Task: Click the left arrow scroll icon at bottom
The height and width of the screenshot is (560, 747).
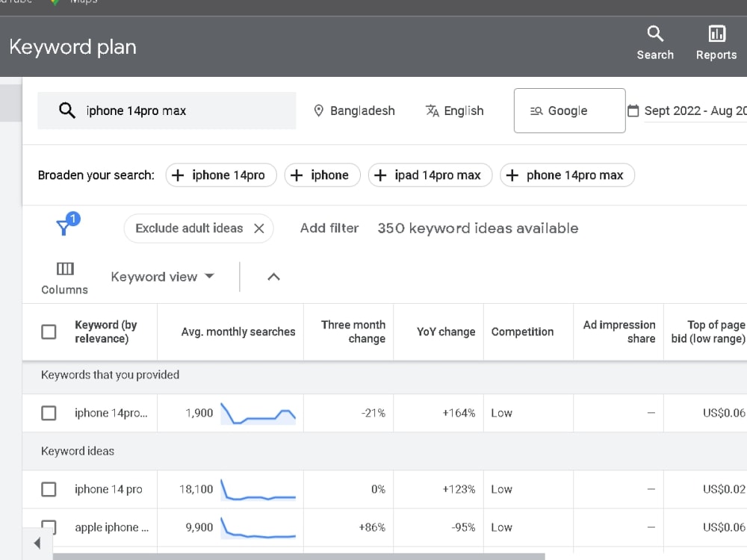Action: [37, 544]
